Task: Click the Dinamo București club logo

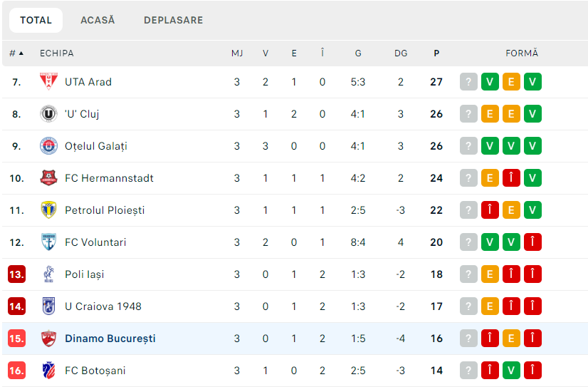Action: (x=48, y=339)
